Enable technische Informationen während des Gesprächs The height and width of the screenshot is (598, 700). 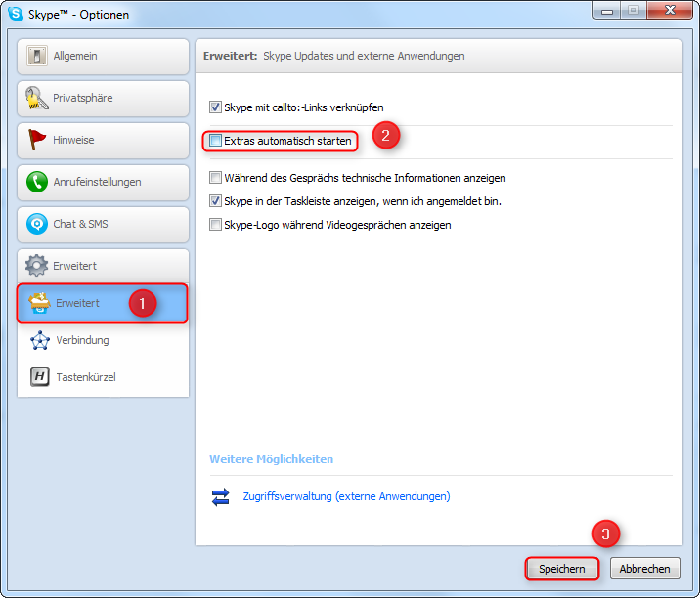coord(215,178)
